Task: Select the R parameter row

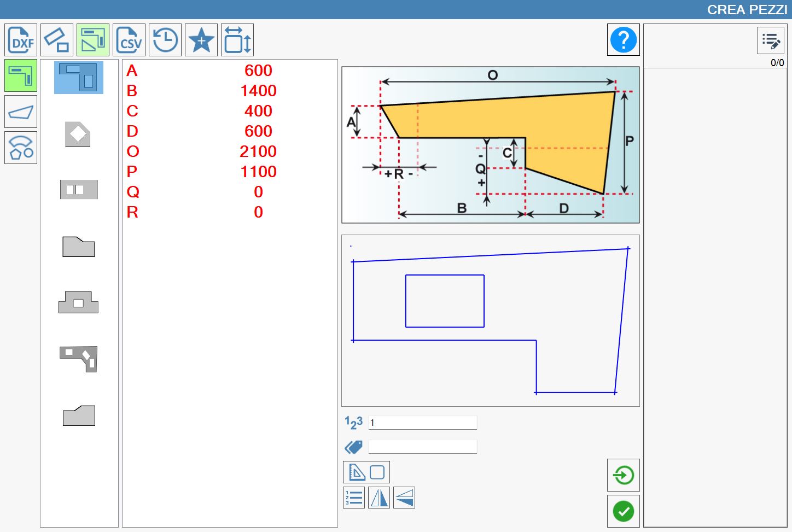Action: tap(230, 212)
